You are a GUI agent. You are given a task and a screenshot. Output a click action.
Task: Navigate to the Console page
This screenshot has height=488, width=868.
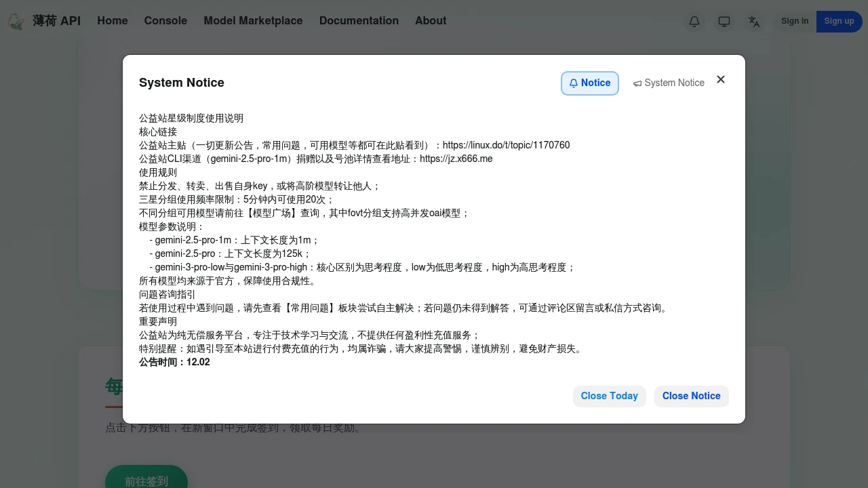click(165, 21)
